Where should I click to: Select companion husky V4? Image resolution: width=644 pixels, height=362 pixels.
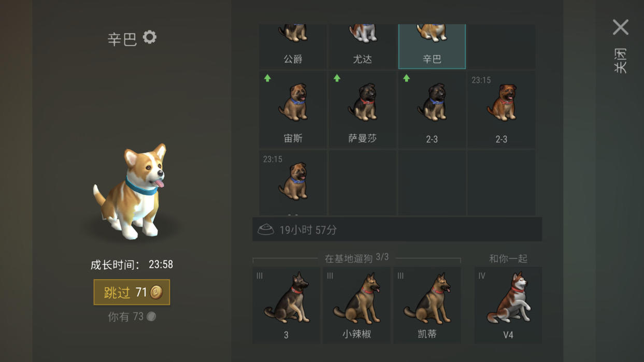click(508, 305)
